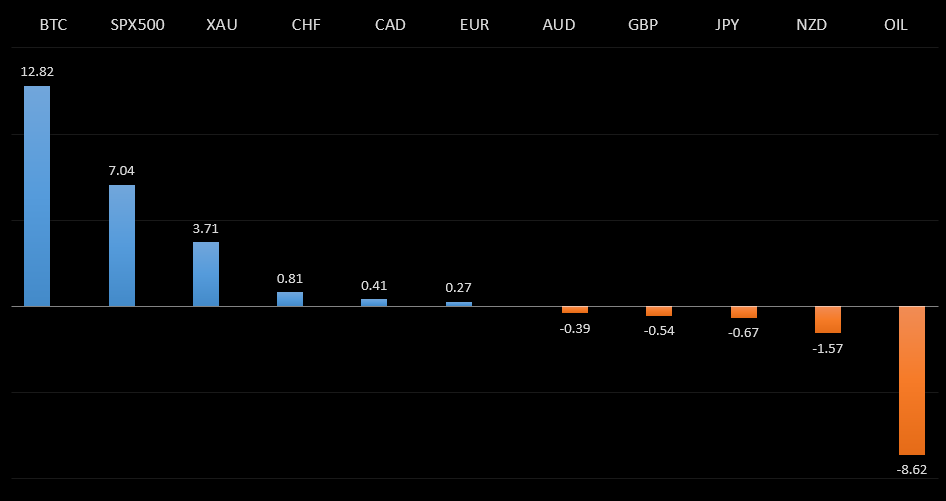Select the small CHF bar
This screenshot has width=946, height=501.
click(x=290, y=299)
